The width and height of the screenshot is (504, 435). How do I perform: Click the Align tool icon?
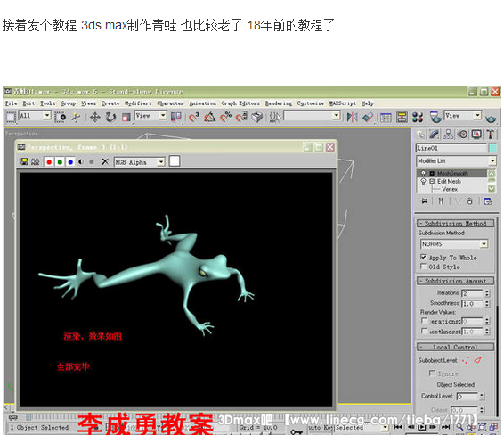[368, 117]
